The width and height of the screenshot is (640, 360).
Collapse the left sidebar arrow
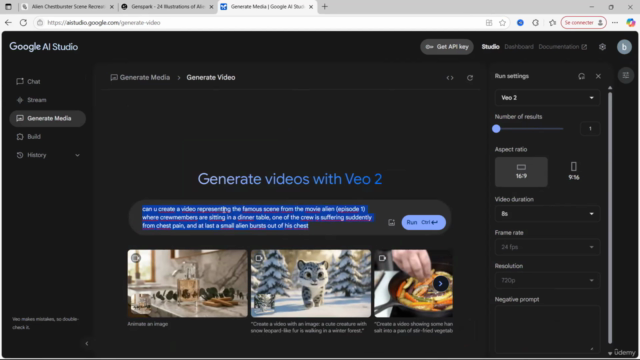[x=87, y=343]
